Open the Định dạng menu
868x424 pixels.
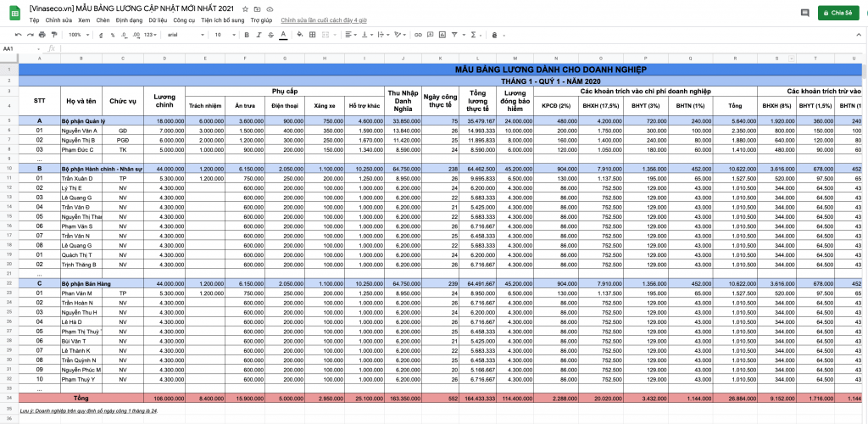(x=129, y=19)
